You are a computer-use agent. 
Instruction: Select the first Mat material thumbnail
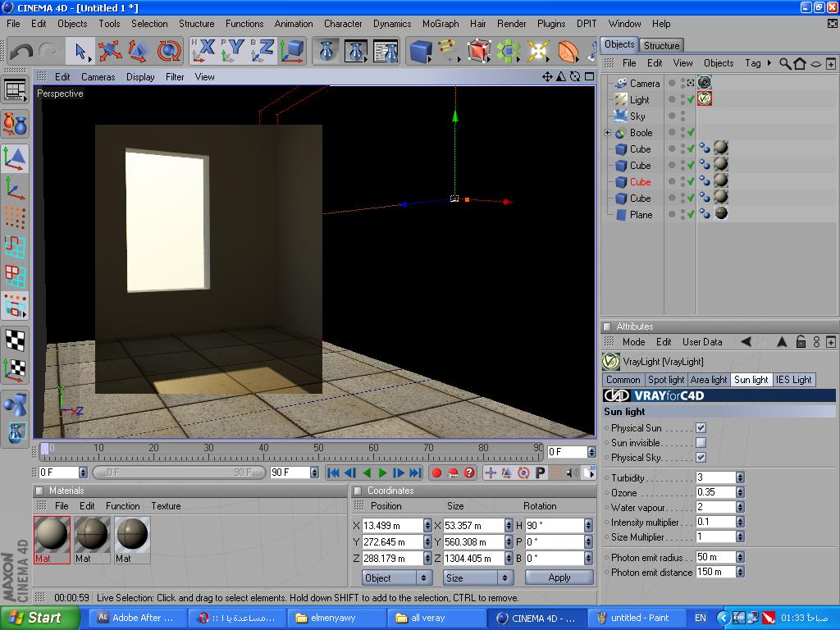[52, 540]
